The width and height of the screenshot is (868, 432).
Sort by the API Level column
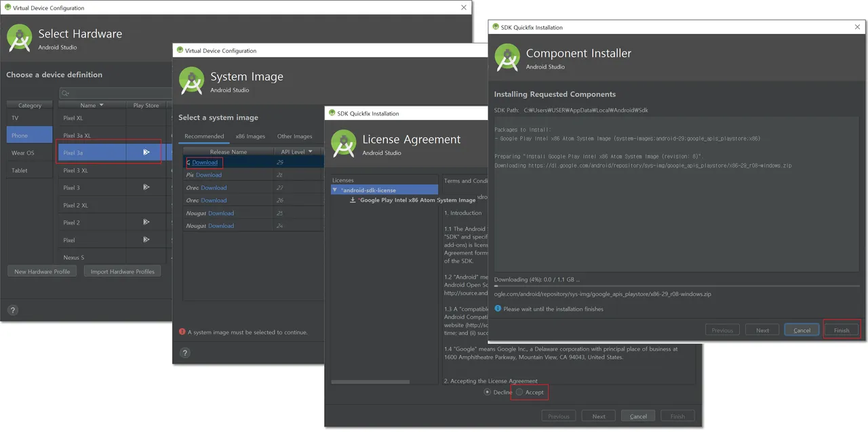pos(297,152)
